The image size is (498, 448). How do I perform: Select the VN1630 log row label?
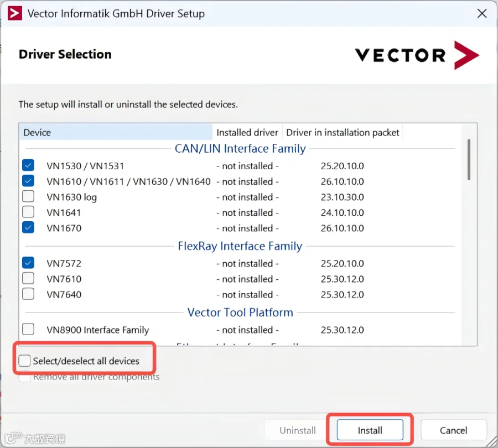coord(72,197)
